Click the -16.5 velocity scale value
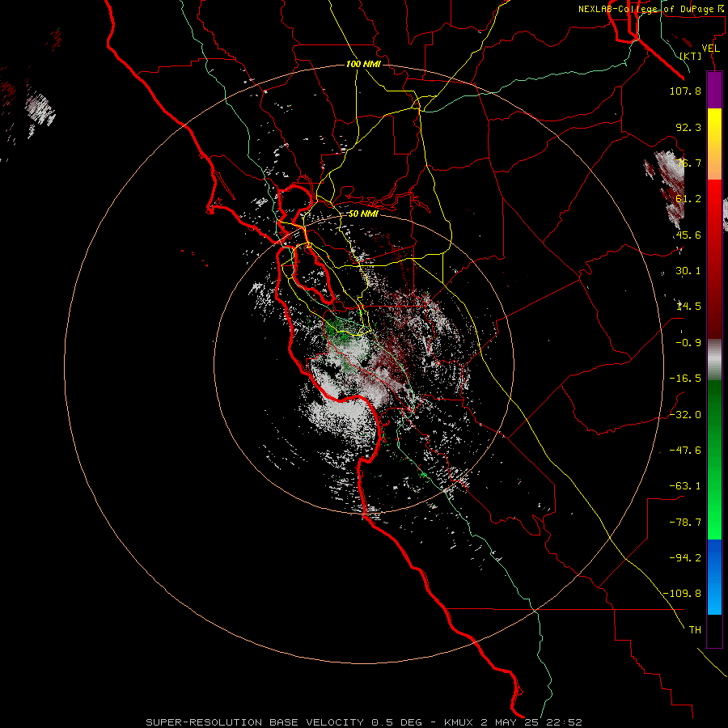This screenshot has height=728, width=728. (685, 379)
